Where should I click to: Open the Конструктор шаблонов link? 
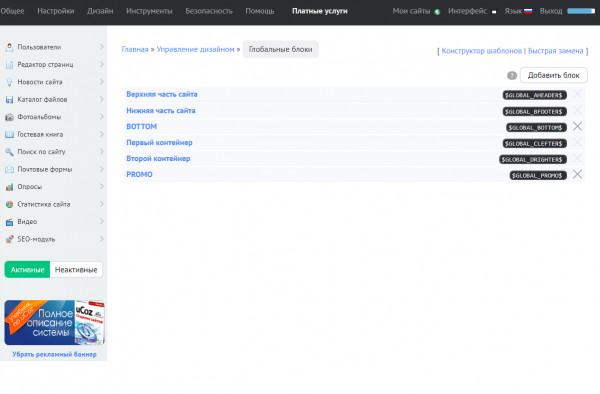point(481,51)
